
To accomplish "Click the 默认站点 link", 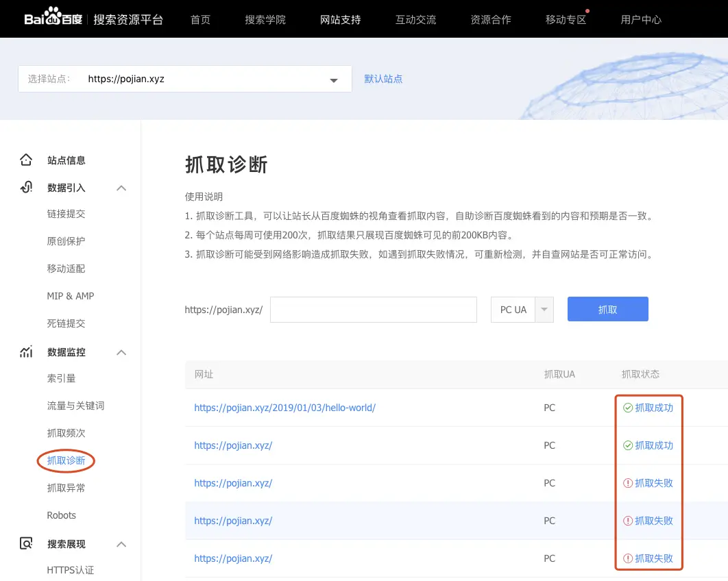I will point(383,79).
